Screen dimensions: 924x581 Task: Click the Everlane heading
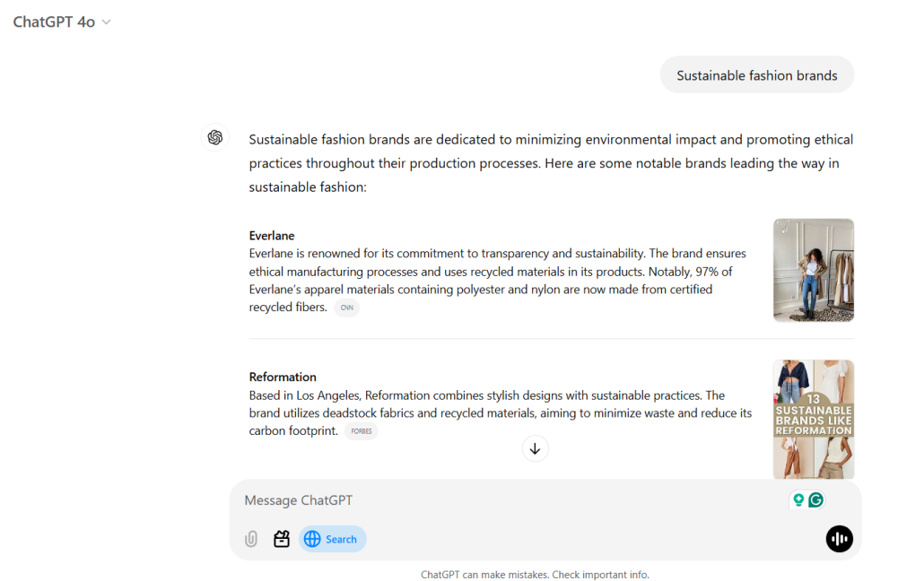point(272,236)
